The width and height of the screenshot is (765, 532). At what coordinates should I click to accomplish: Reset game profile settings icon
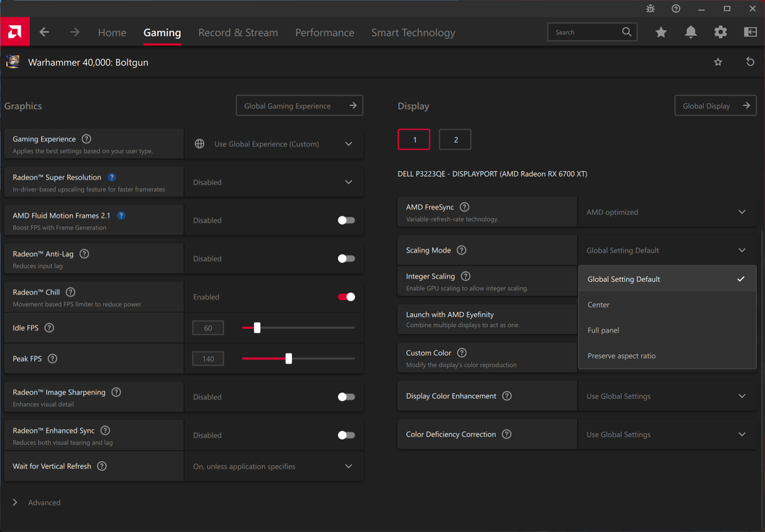(x=750, y=62)
